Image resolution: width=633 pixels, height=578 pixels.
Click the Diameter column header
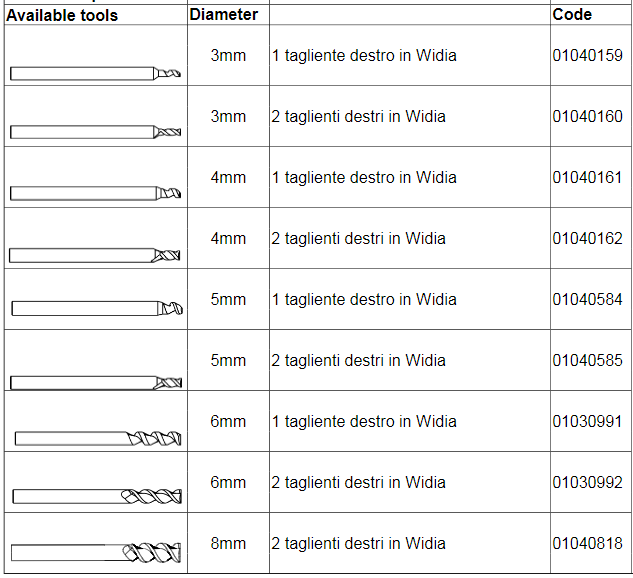[224, 15]
